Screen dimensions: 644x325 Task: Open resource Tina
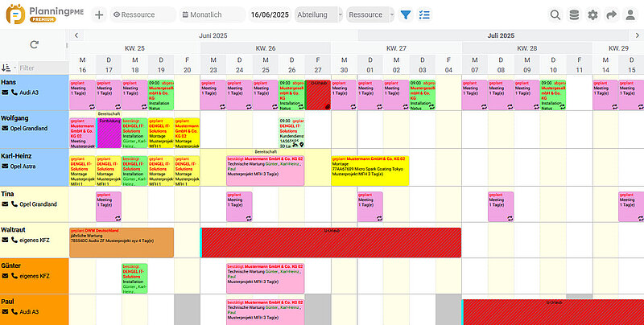coord(7,194)
